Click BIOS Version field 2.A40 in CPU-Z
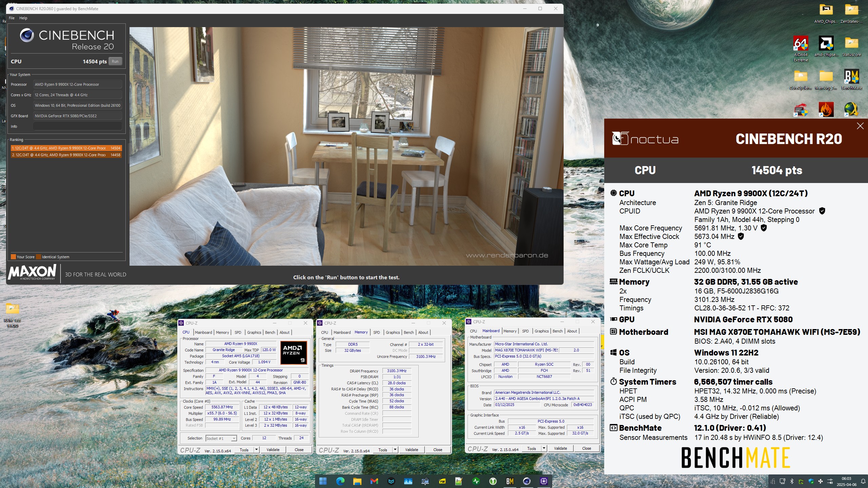This screenshot has width=868, height=488. (x=544, y=399)
